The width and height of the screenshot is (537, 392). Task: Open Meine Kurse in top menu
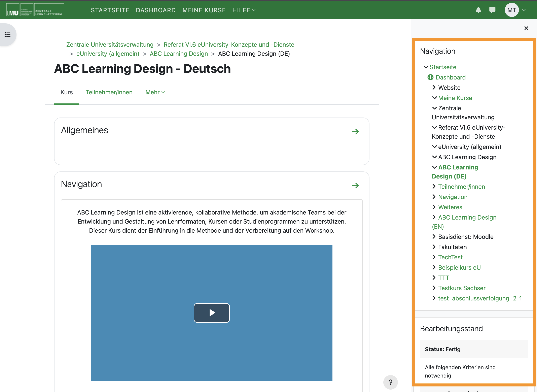pos(204,10)
